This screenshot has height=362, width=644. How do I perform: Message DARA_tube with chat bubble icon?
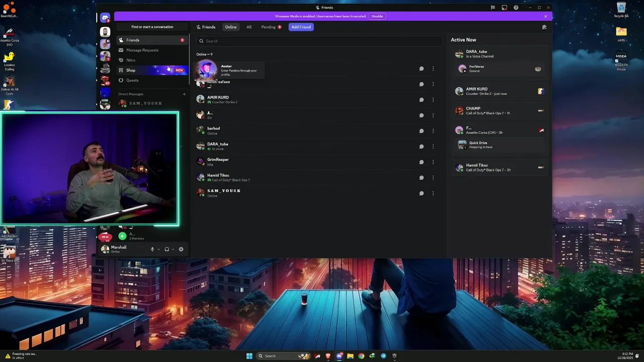click(422, 146)
